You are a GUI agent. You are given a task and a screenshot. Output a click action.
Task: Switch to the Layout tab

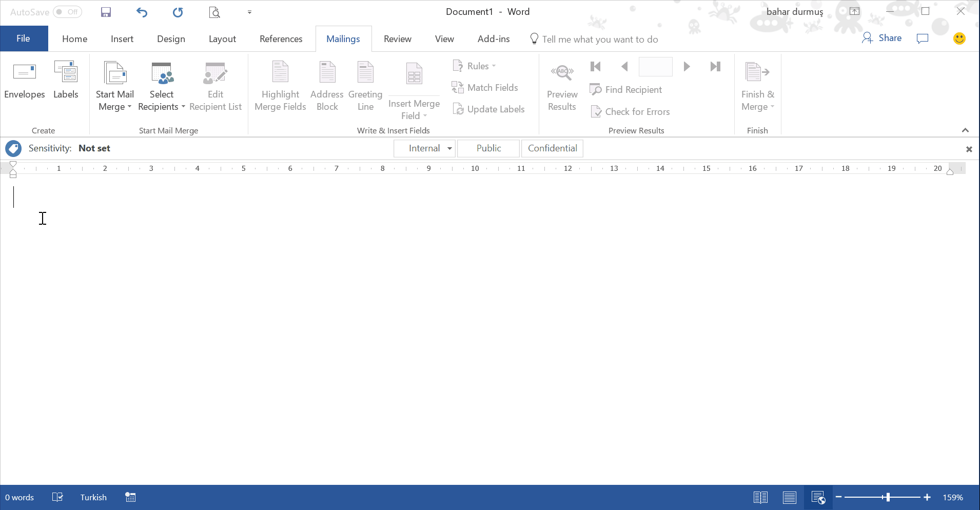(222, 39)
